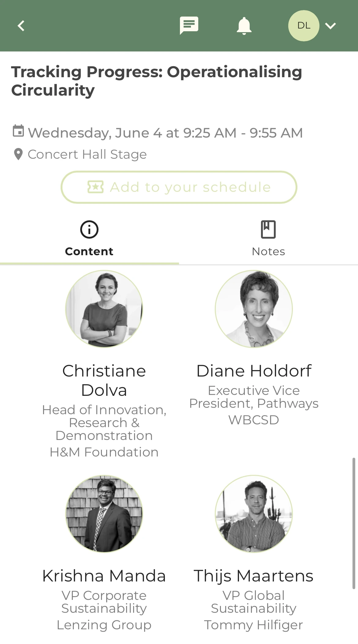Select the Content info icon
Viewport: 358px width, 644px height.
(x=89, y=229)
